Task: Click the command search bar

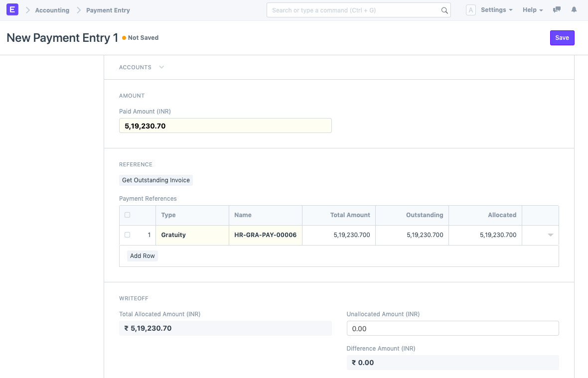Action: coord(356,10)
